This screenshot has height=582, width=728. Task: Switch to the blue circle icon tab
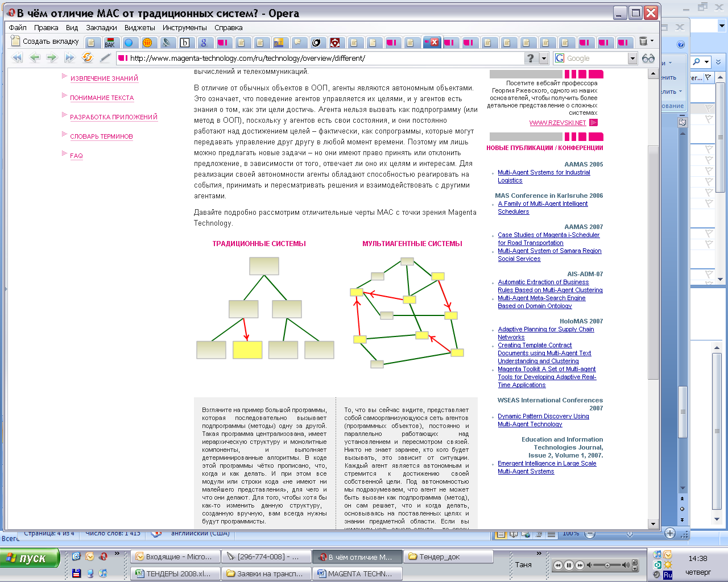point(129,43)
